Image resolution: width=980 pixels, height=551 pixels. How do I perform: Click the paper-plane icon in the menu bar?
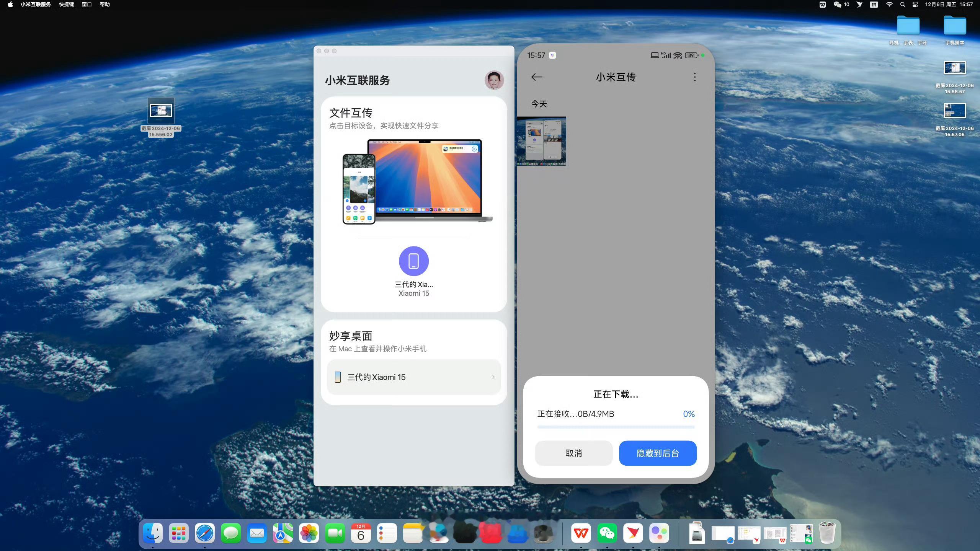(859, 5)
